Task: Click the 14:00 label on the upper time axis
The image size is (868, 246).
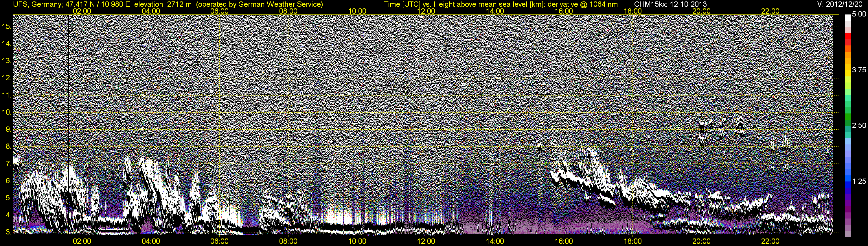Action: point(495,11)
